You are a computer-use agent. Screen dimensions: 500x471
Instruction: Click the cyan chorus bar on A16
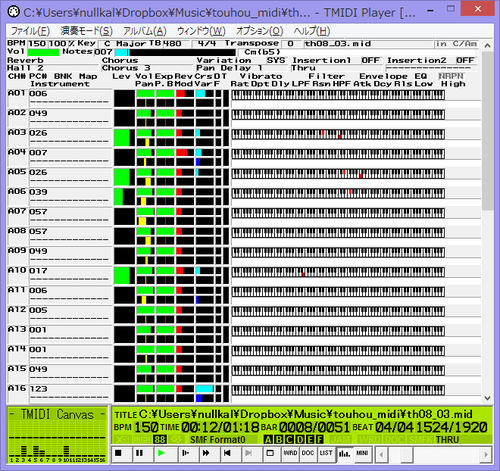[x=204, y=389]
